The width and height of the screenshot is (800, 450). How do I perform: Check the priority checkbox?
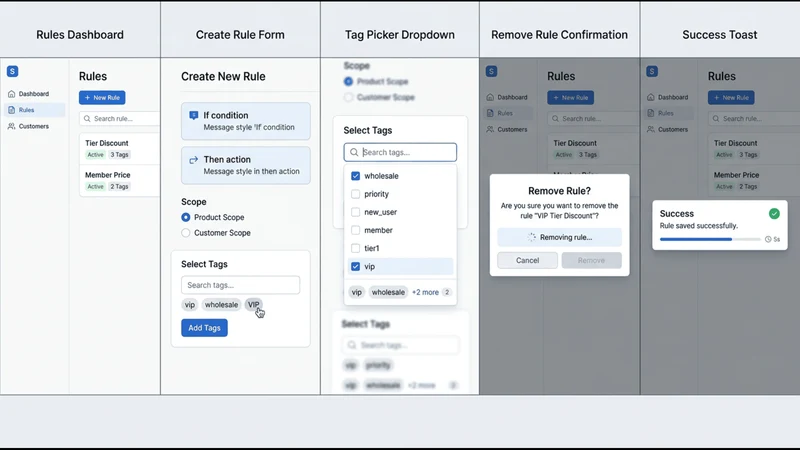[356, 194]
